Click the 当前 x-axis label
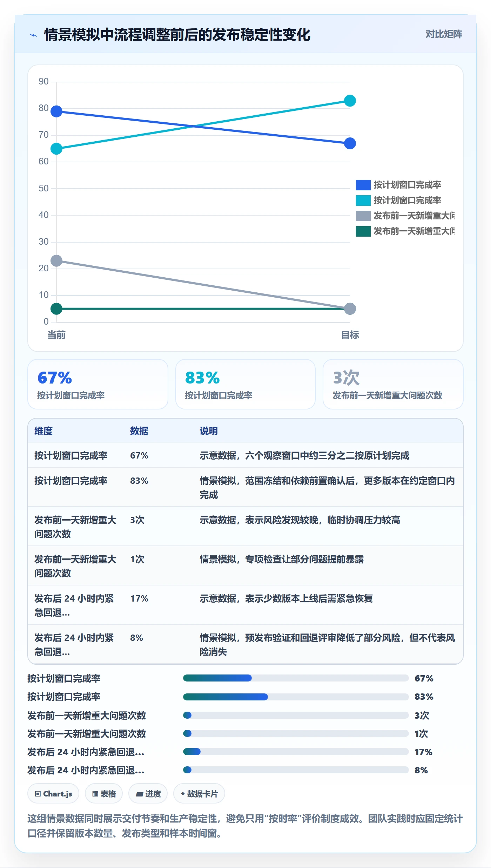This screenshot has width=491, height=868. point(56,335)
